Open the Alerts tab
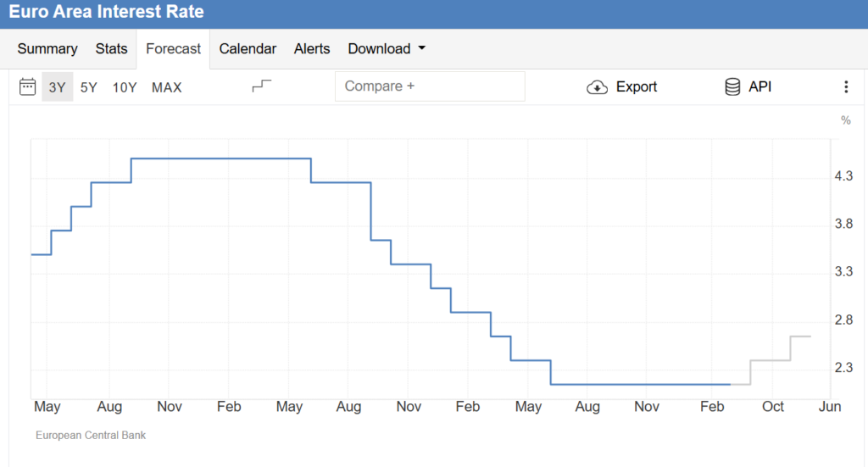Image resolution: width=868 pixels, height=467 pixels. (312, 49)
